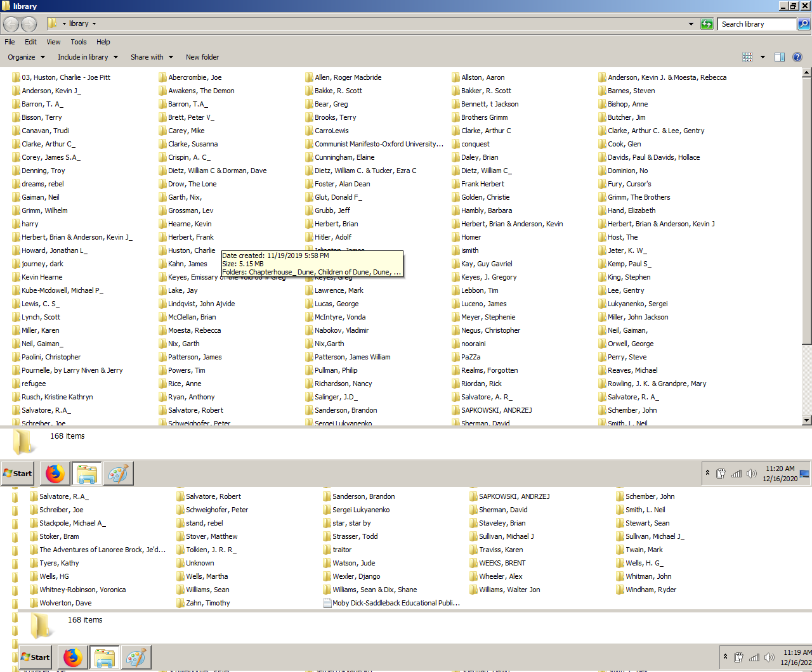The width and height of the screenshot is (812, 672).
Task: Open the View menu
Action: click(x=53, y=42)
